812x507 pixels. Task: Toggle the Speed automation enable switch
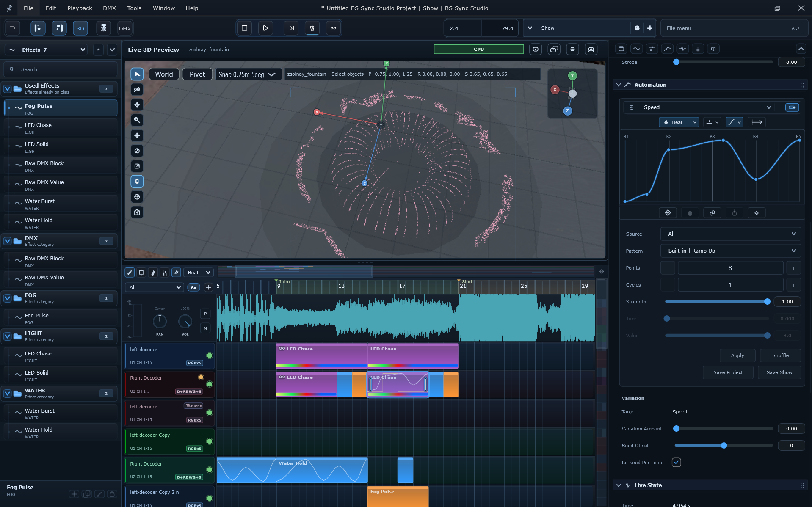coord(792,107)
